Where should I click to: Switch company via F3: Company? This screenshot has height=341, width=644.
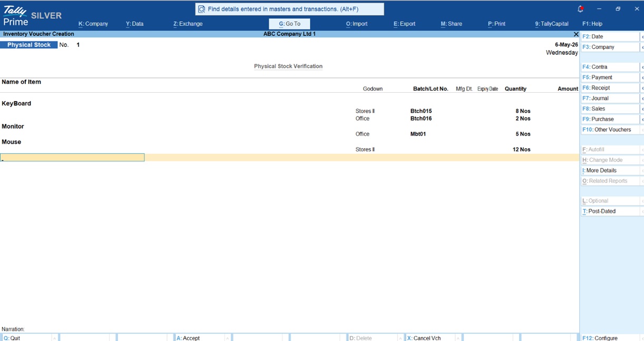click(x=610, y=47)
